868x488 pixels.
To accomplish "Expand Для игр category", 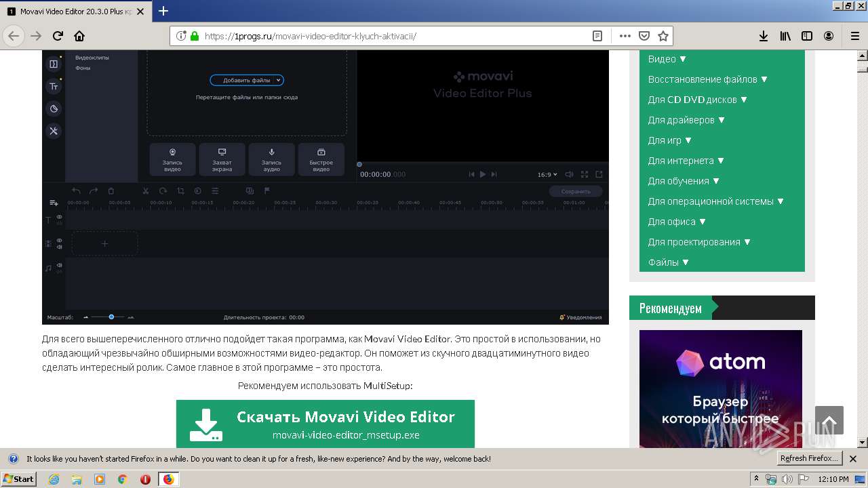I will [670, 140].
